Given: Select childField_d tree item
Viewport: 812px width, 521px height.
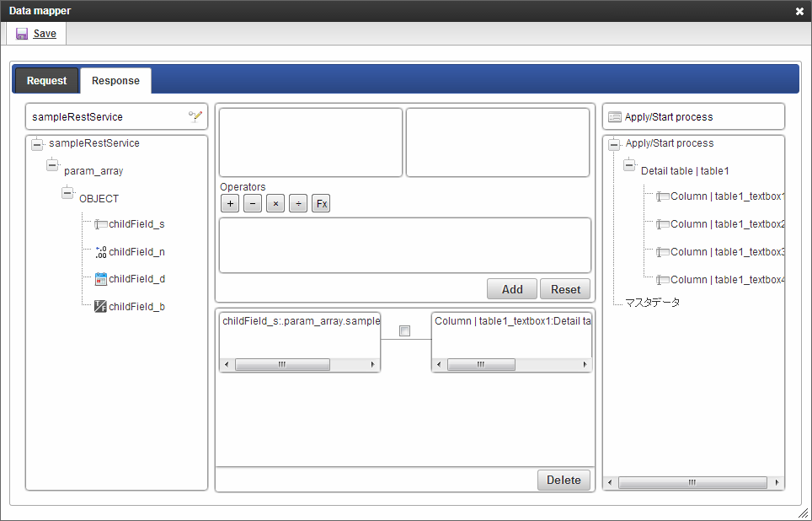Looking at the screenshot, I should [x=136, y=279].
